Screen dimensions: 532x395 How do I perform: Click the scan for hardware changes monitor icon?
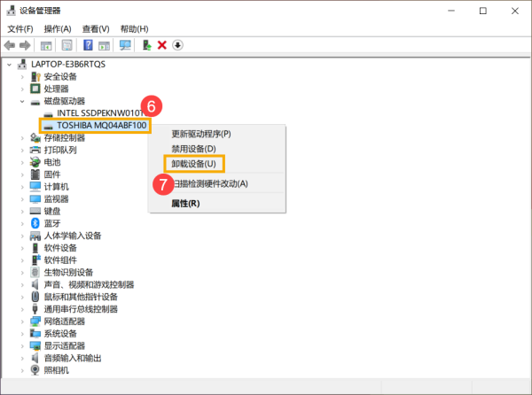pyautogui.click(x=125, y=45)
